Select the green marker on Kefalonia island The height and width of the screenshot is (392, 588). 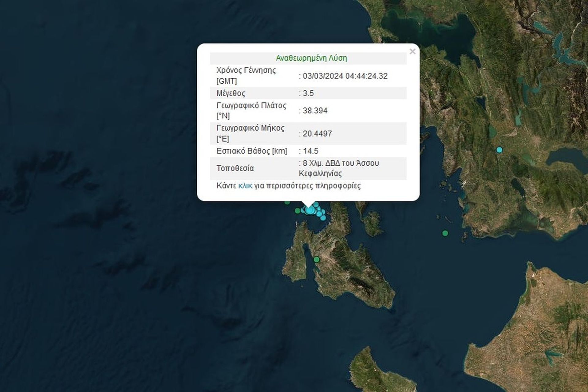pos(317,260)
